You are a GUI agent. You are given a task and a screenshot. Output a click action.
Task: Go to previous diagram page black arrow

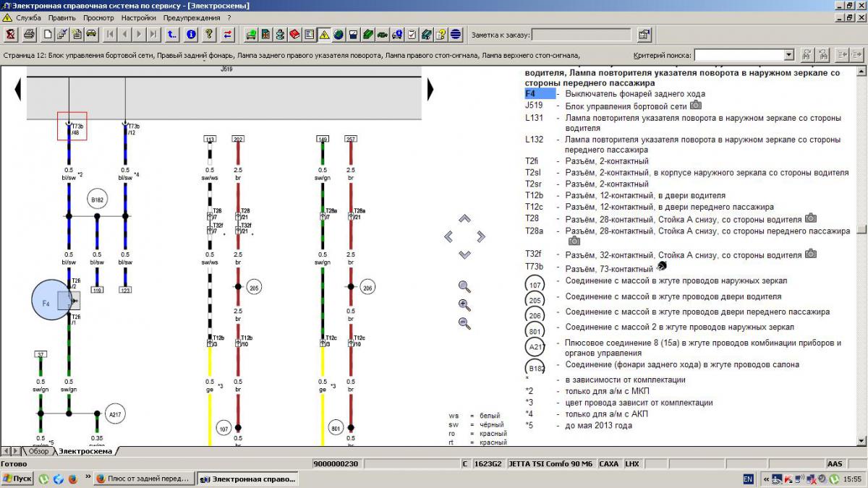tap(19, 90)
